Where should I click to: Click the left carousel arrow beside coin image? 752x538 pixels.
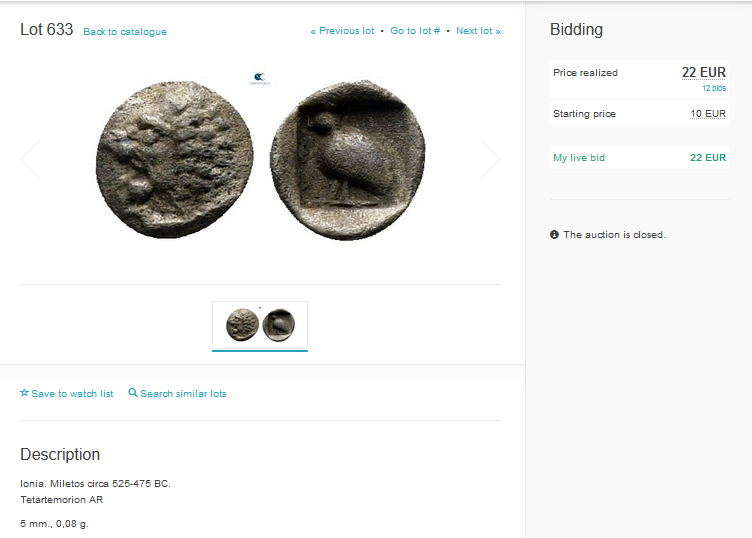click(x=31, y=159)
